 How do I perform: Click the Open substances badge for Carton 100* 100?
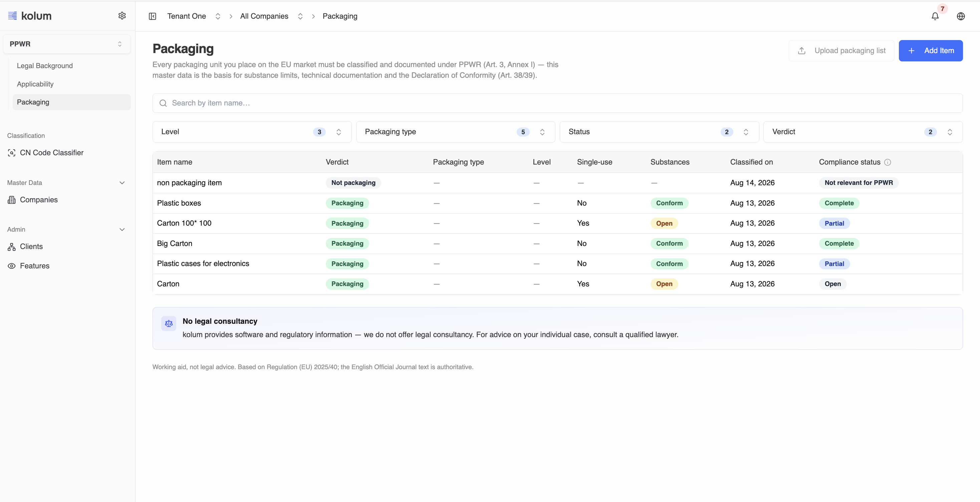[x=664, y=223]
